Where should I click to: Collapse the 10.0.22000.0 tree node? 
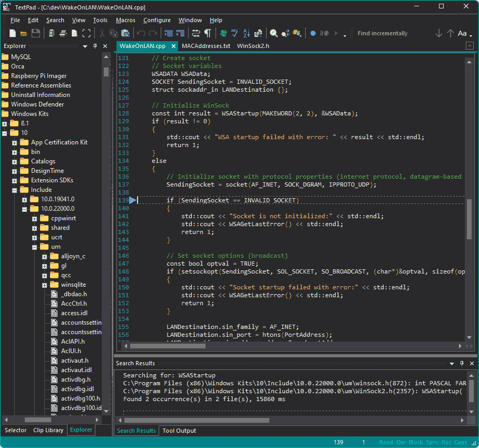[24, 208]
